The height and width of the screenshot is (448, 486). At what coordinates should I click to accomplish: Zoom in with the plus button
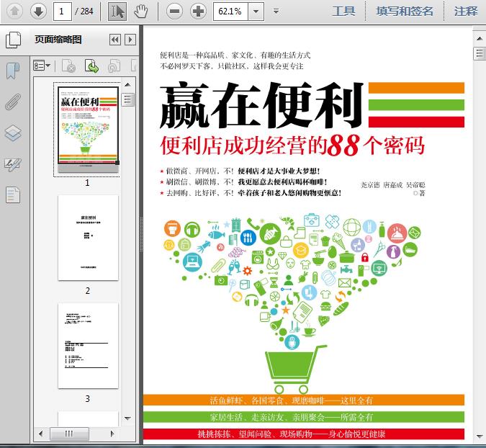[x=198, y=11]
